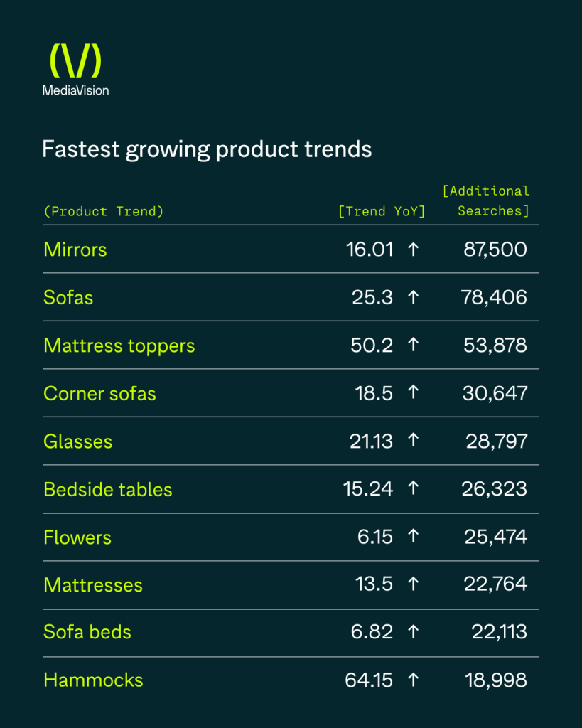Image resolution: width=582 pixels, height=728 pixels.
Task: Click the Mattresses product name
Action: click(x=93, y=585)
